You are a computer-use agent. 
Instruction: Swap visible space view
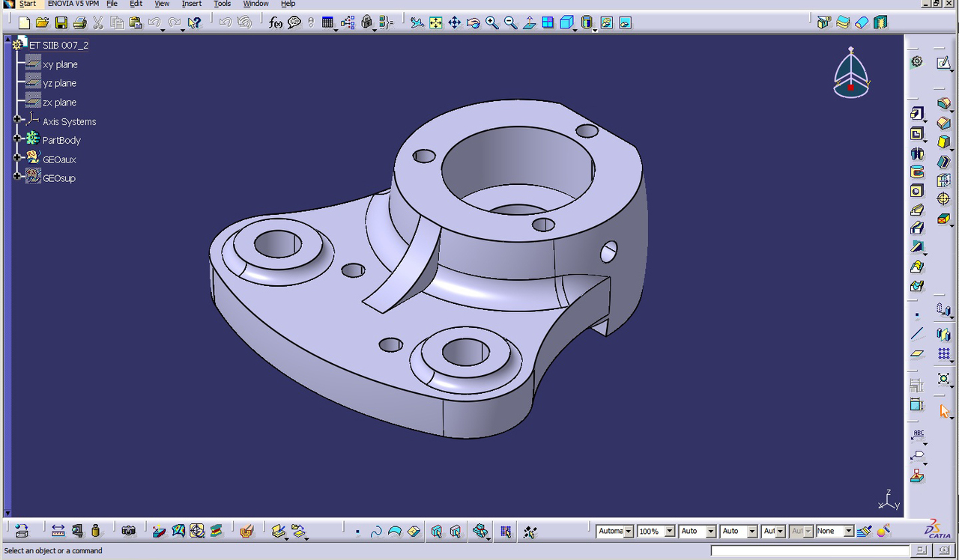[625, 23]
